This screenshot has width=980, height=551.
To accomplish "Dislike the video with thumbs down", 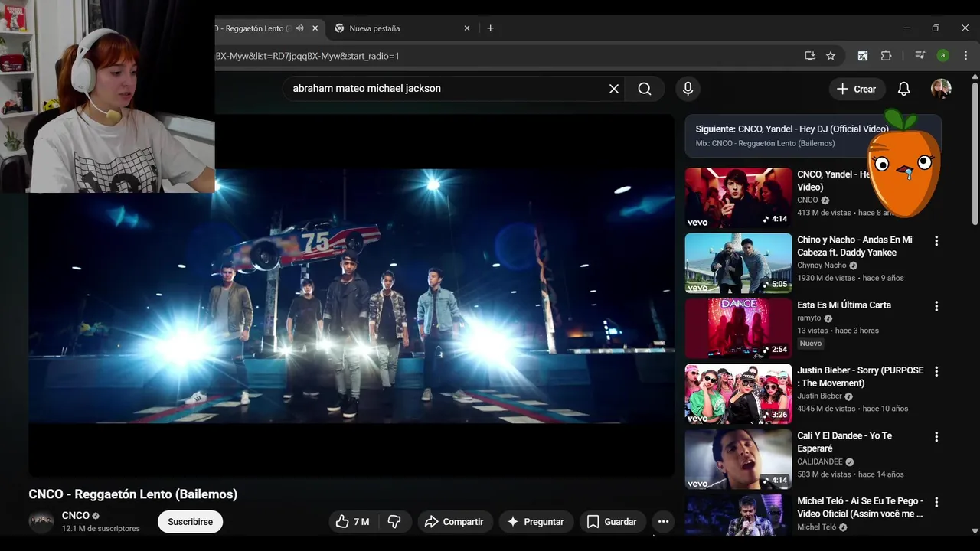I will tap(394, 522).
